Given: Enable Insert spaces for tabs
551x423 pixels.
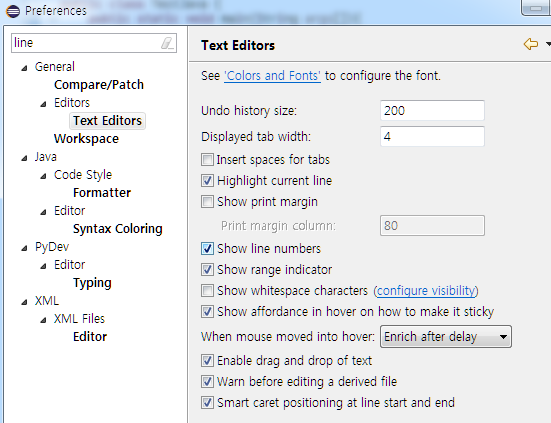Looking at the screenshot, I should click(207, 160).
